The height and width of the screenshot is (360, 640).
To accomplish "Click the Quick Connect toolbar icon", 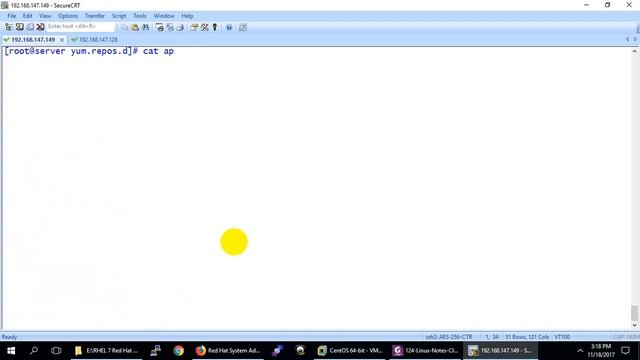I will tap(20, 27).
